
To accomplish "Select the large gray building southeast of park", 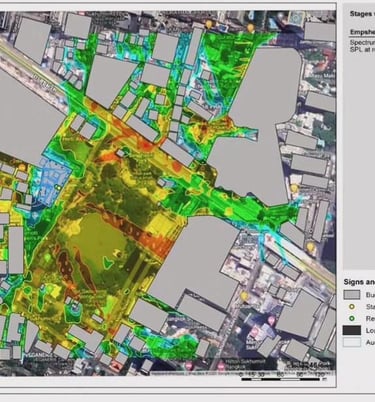I will [x=197, y=262].
